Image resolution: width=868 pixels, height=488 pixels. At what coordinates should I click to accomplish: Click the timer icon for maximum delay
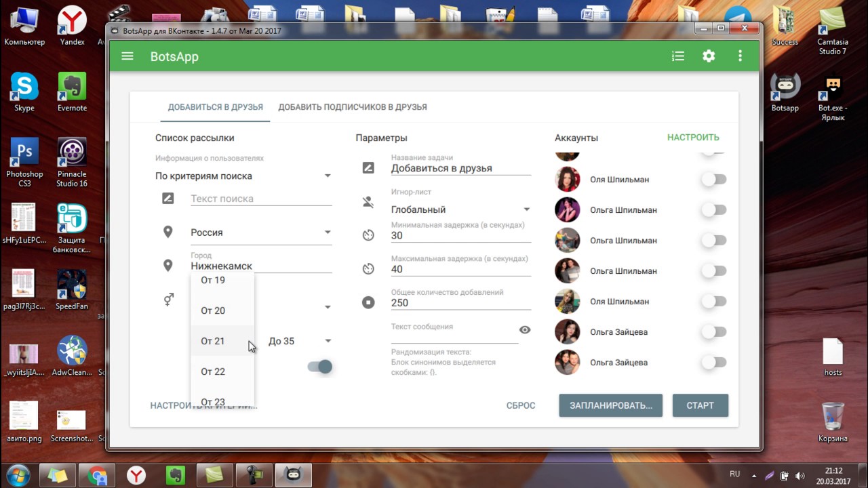click(368, 269)
